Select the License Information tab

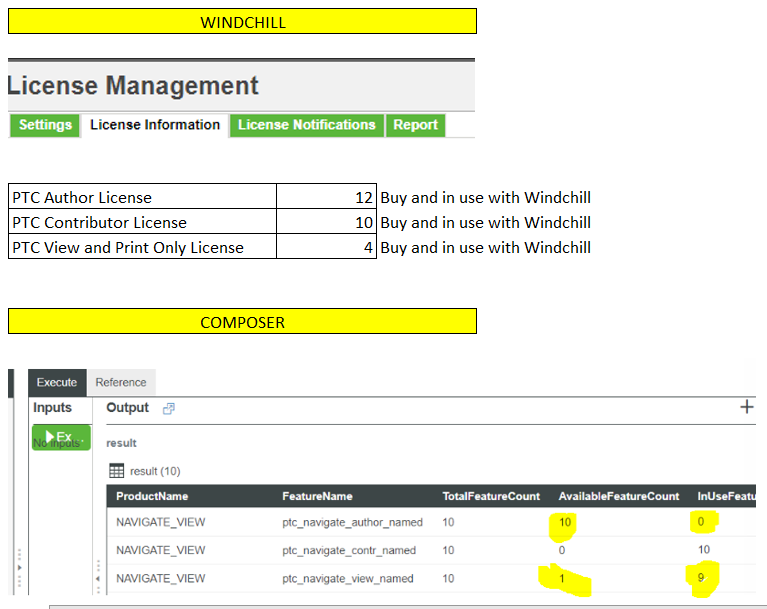click(155, 125)
